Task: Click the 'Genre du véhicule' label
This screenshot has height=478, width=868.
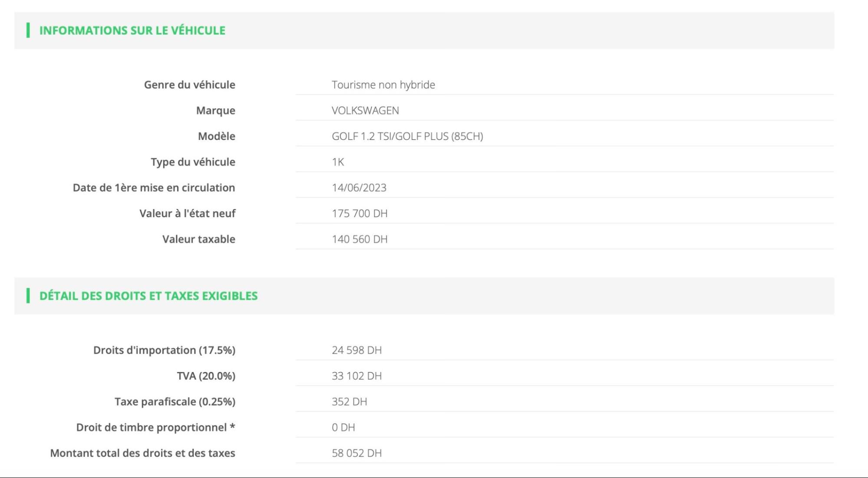Action: coord(189,85)
